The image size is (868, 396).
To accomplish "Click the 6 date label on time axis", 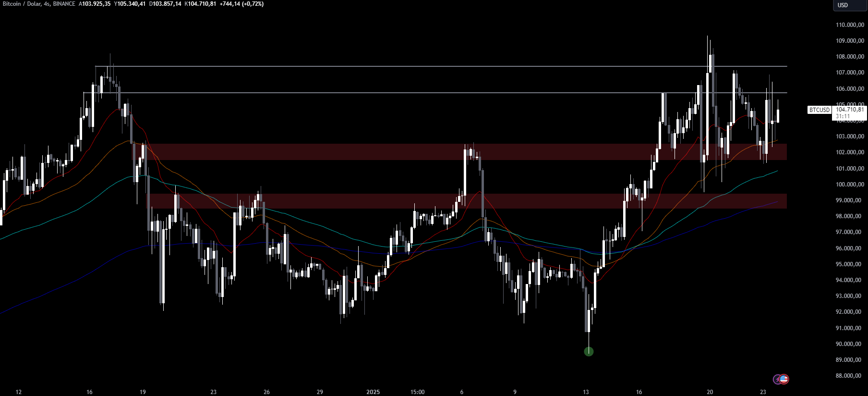I will click(x=462, y=392).
